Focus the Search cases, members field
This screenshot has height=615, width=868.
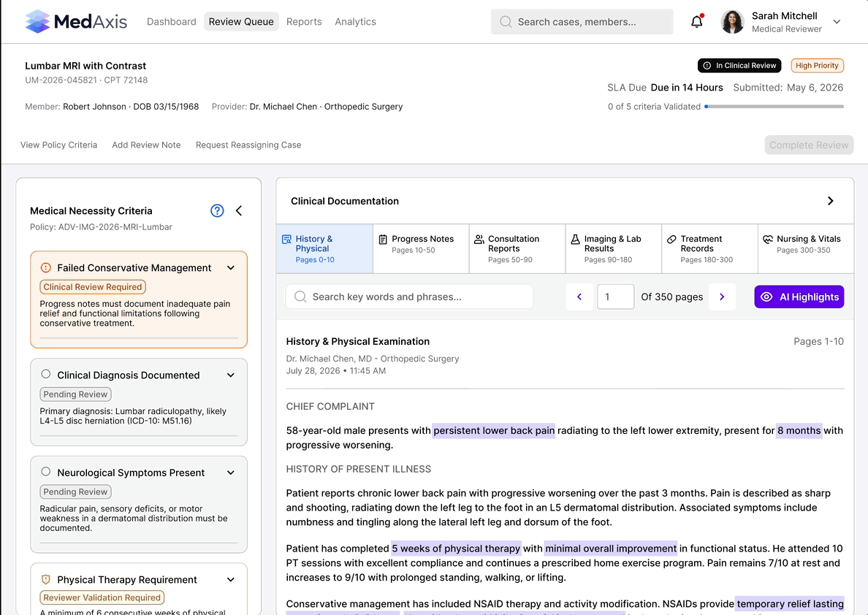pos(582,22)
